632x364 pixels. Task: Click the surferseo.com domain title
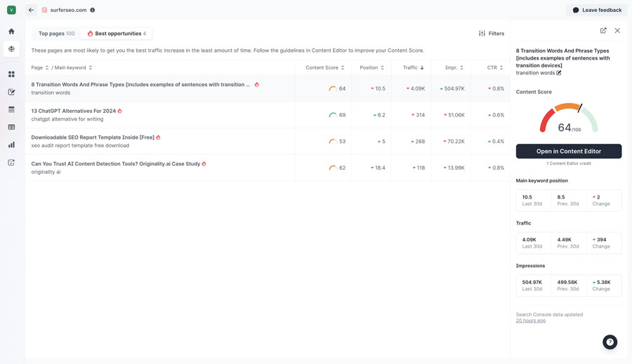click(68, 10)
